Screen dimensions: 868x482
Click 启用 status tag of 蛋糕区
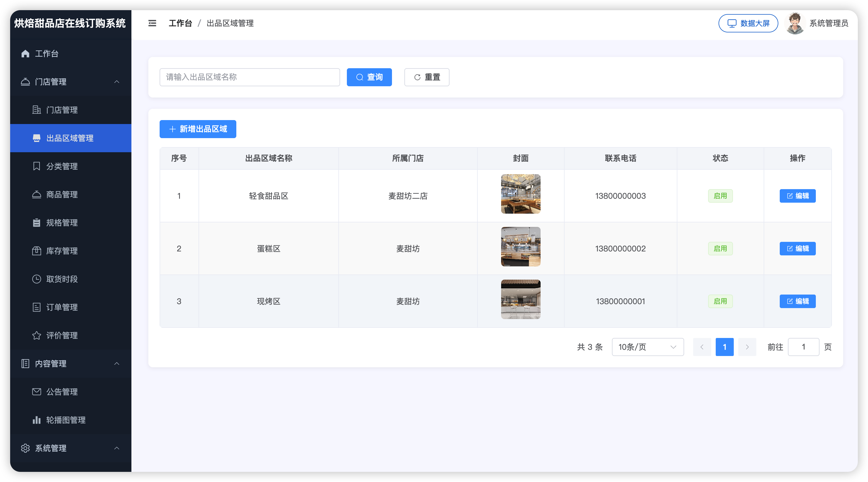[721, 249]
